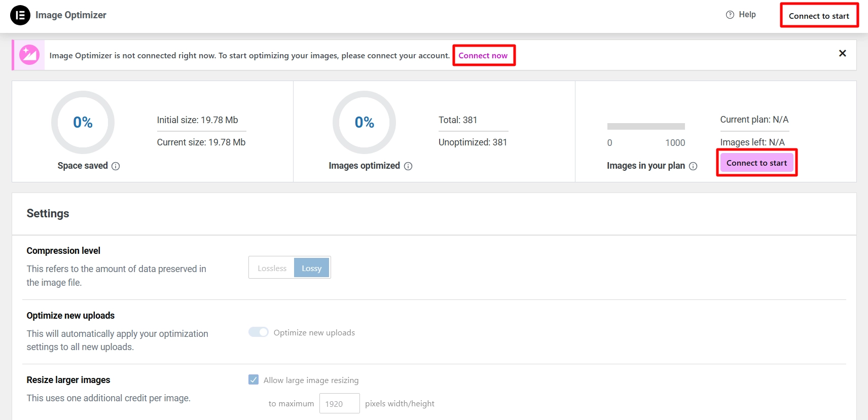Open the Images optimized info tooltip
The image size is (868, 420).
click(x=408, y=166)
